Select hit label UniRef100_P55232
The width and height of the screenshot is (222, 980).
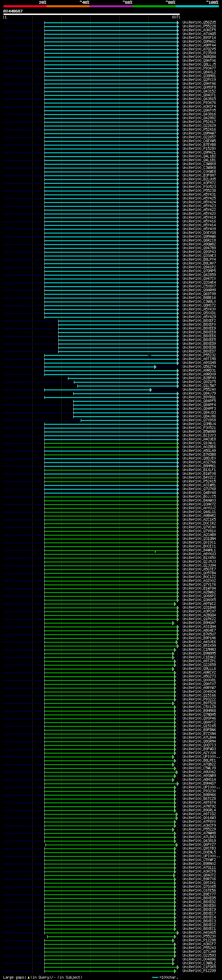pos(199,355)
